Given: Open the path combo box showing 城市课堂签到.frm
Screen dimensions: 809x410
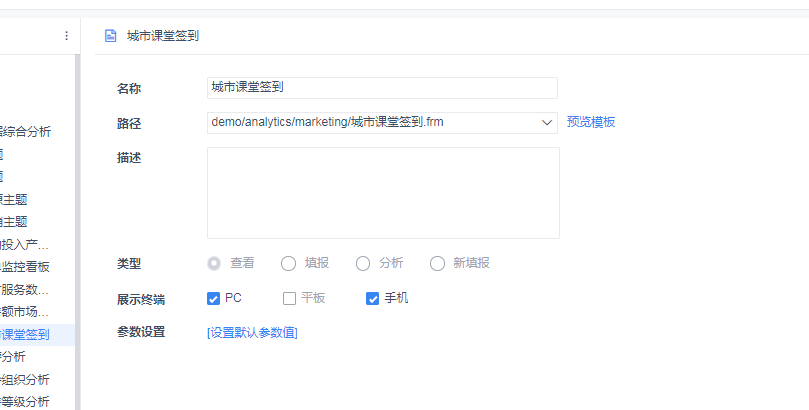Looking at the screenshot, I should tap(382, 123).
